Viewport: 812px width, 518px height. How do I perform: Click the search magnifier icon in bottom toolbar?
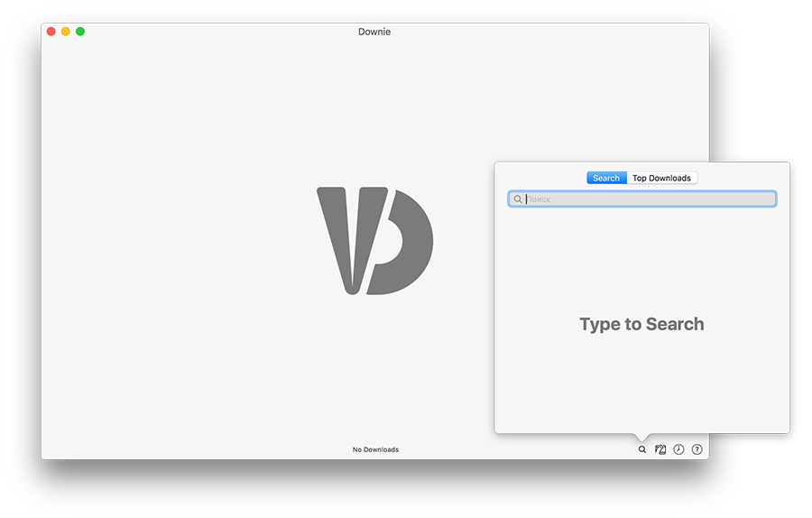click(642, 449)
